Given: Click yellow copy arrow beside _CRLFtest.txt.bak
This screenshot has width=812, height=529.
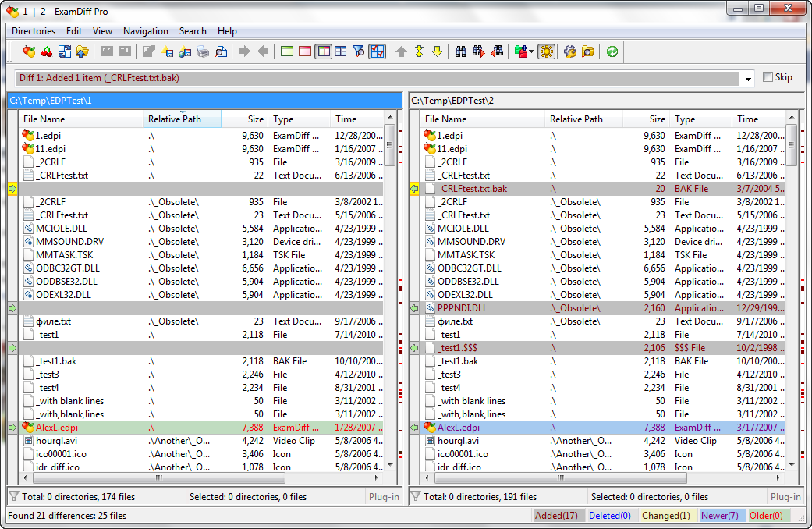Looking at the screenshot, I should 414,189.
